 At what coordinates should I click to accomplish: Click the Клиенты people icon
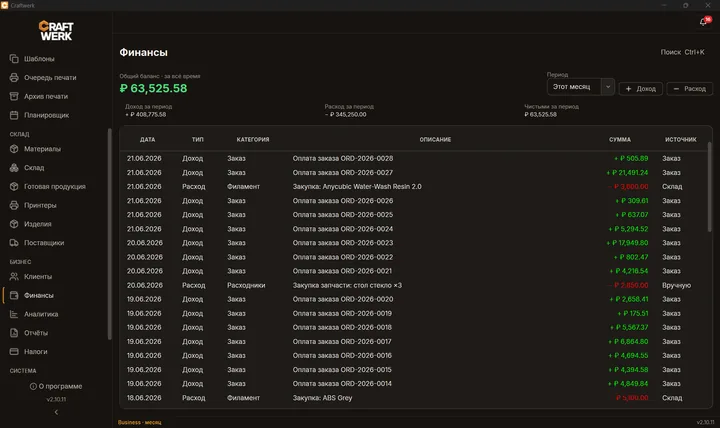coord(14,276)
